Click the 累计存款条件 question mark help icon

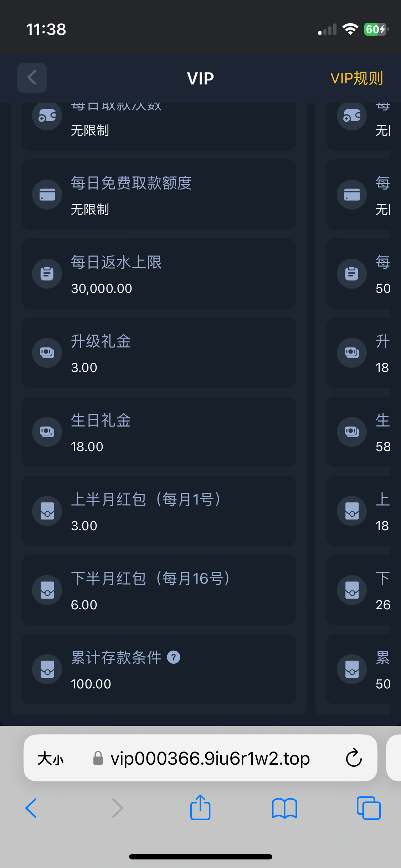[174, 657]
